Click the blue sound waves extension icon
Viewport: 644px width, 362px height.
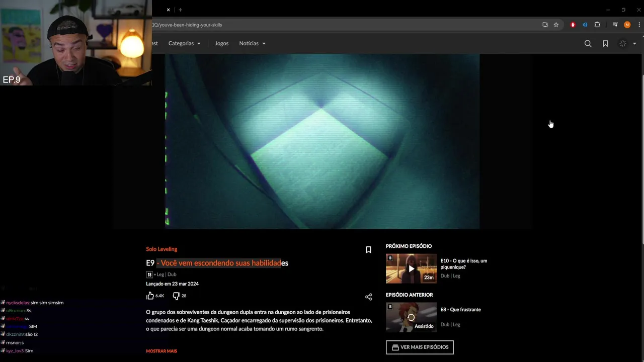pyautogui.click(x=585, y=25)
